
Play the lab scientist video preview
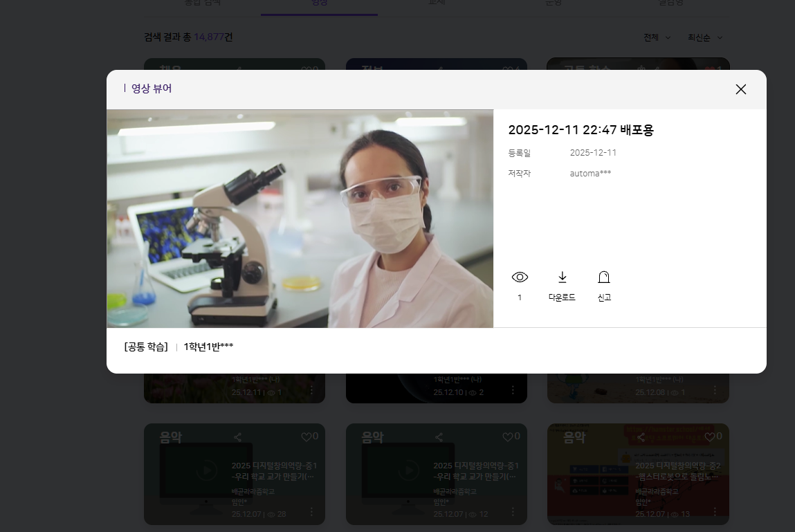pos(300,219)
